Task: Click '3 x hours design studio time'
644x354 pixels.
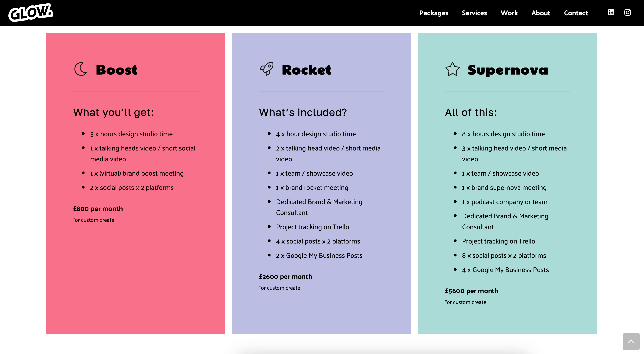Action: pyautogui.click(x=131, y=134)
